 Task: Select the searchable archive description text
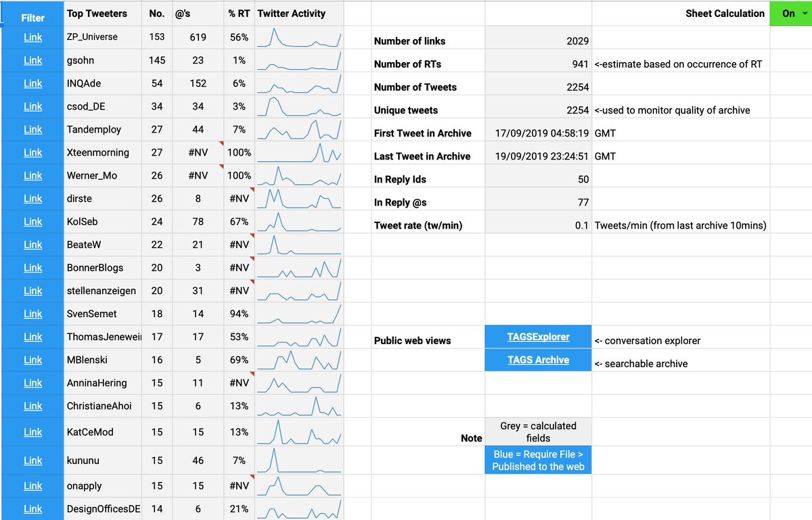click(641, 363)
